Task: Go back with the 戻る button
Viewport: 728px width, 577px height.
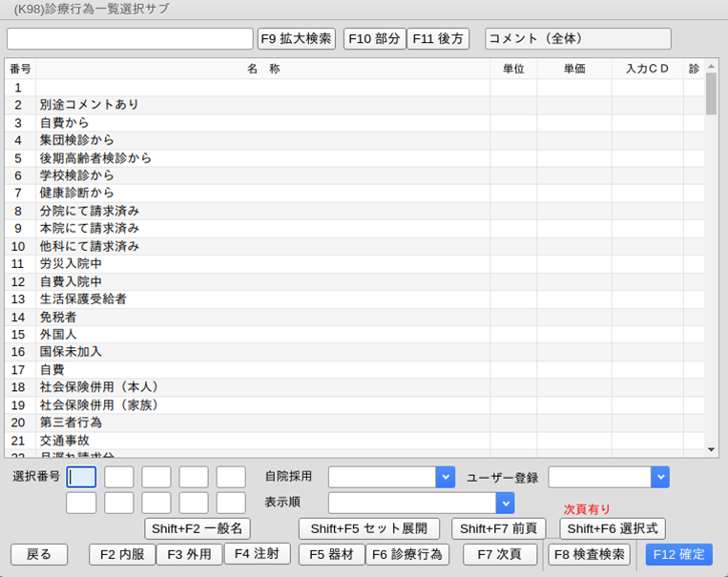Action: [39, 555]
